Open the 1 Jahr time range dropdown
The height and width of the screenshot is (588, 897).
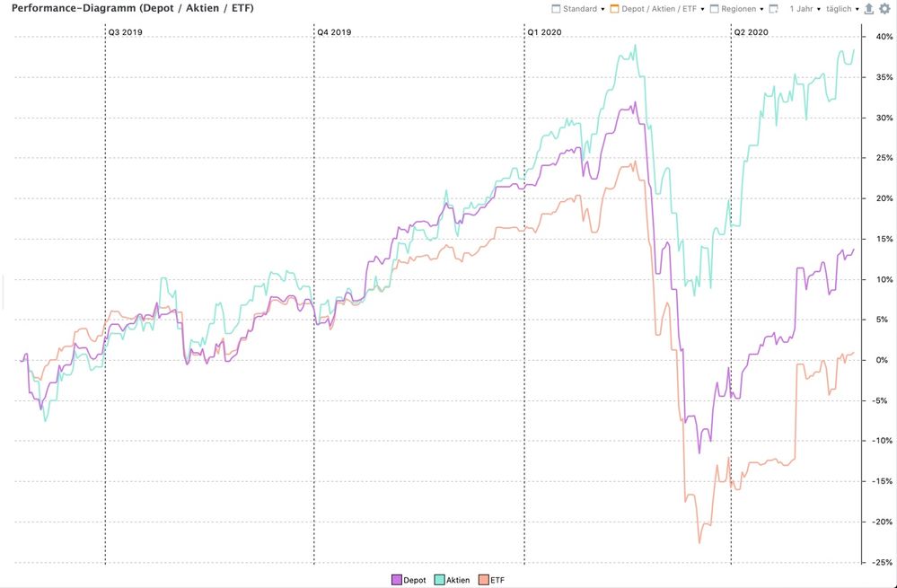click(x=805, y=9)
